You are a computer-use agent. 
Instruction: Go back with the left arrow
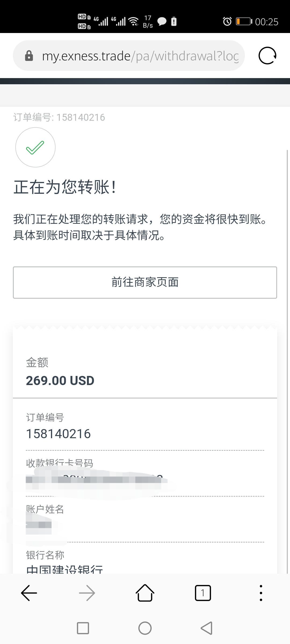29,593
